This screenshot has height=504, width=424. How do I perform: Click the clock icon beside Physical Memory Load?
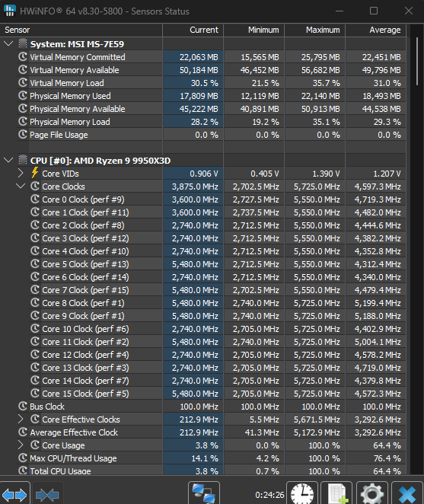coord(23,122)
